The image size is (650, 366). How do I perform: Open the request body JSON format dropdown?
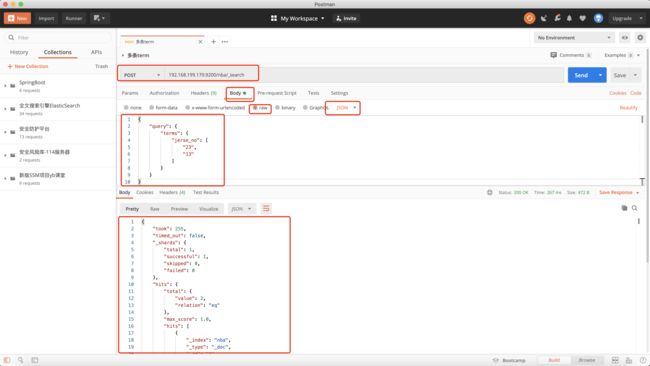(346, 108)
